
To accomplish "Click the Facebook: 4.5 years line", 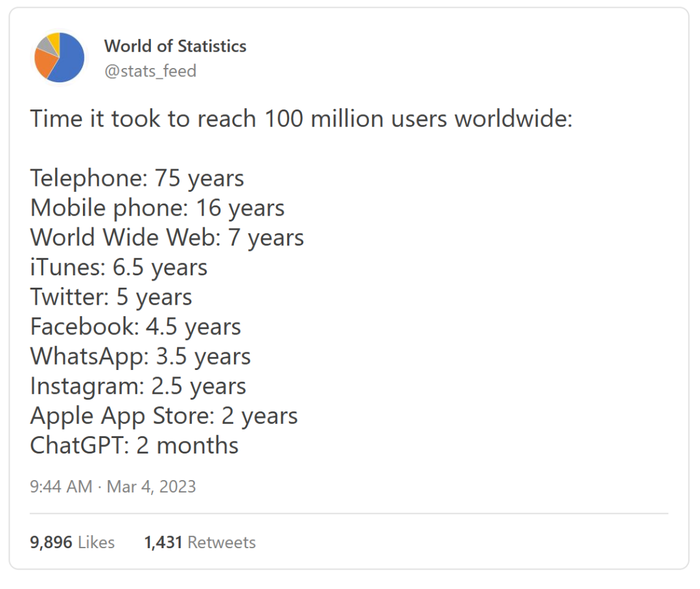I will coord(135,327).
